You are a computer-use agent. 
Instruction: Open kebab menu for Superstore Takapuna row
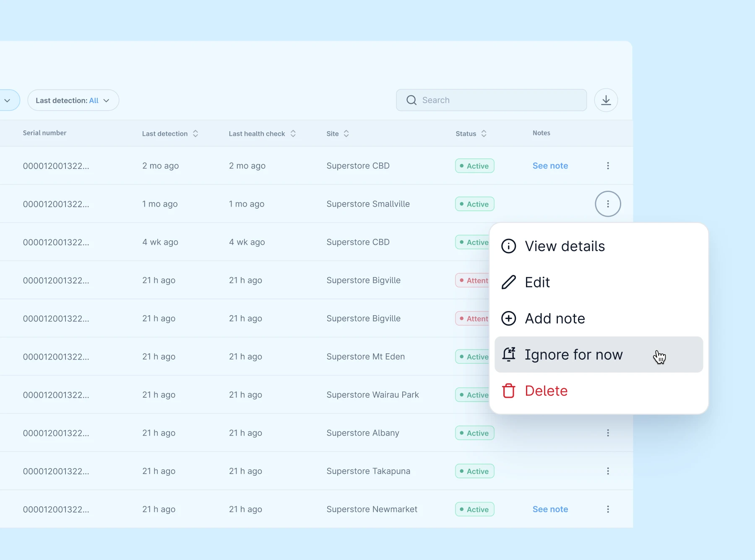pyautogui.click(x=608, y=471)
